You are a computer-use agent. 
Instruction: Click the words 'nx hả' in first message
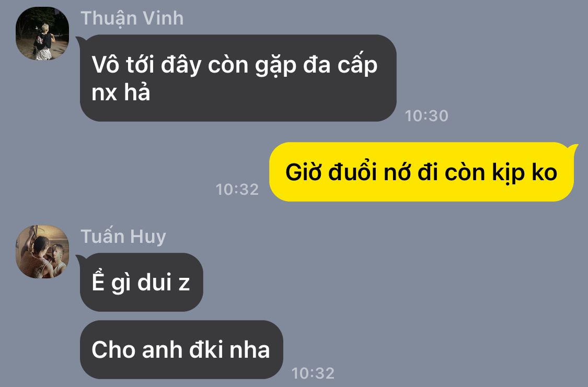(121, 92)
